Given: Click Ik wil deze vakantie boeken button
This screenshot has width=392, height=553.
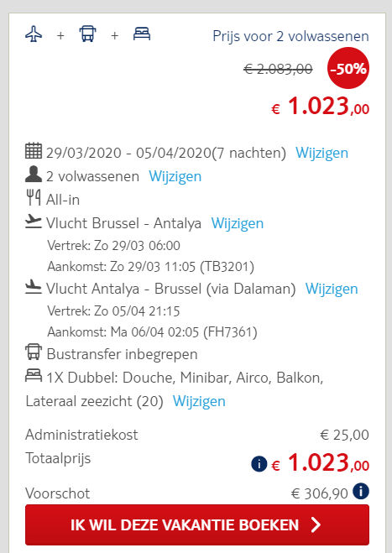Looking at the screenshot, I should (x=197, y=524).
